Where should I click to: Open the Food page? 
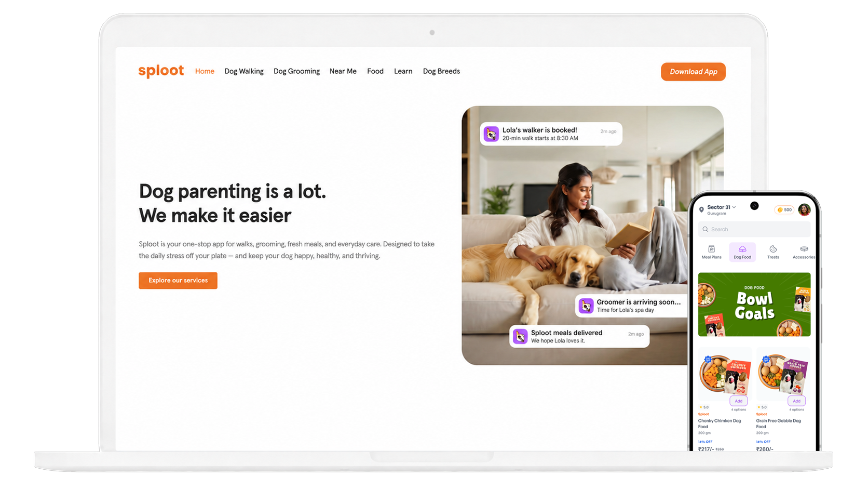pyautogui.click(x=375, y=71)
